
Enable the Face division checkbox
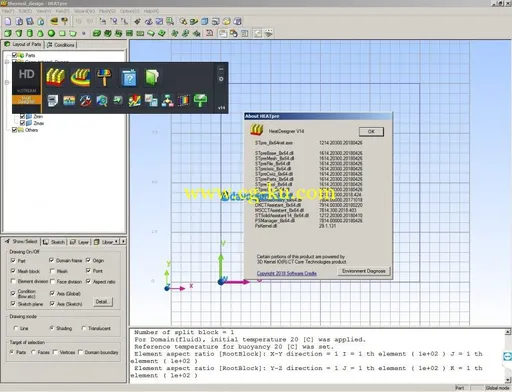pyautogui.click(x=52, y=281)
